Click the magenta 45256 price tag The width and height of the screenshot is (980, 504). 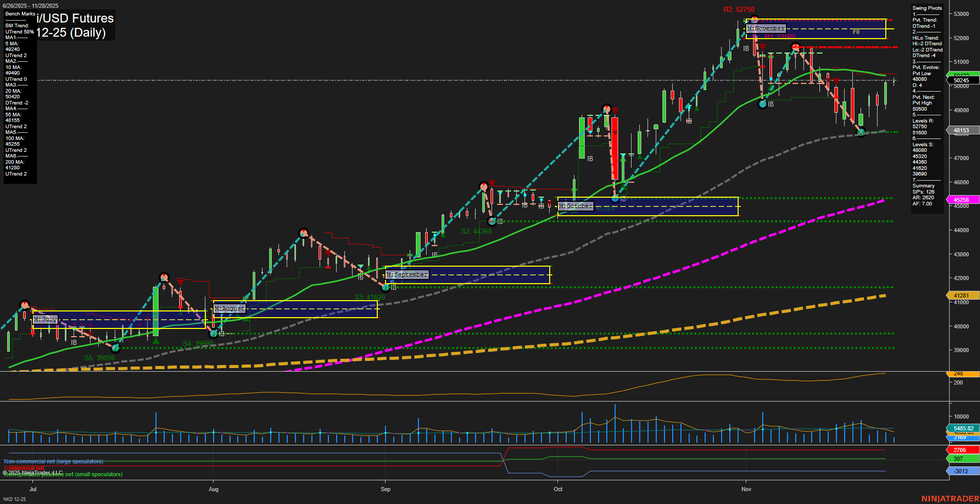tap(960, 199)
